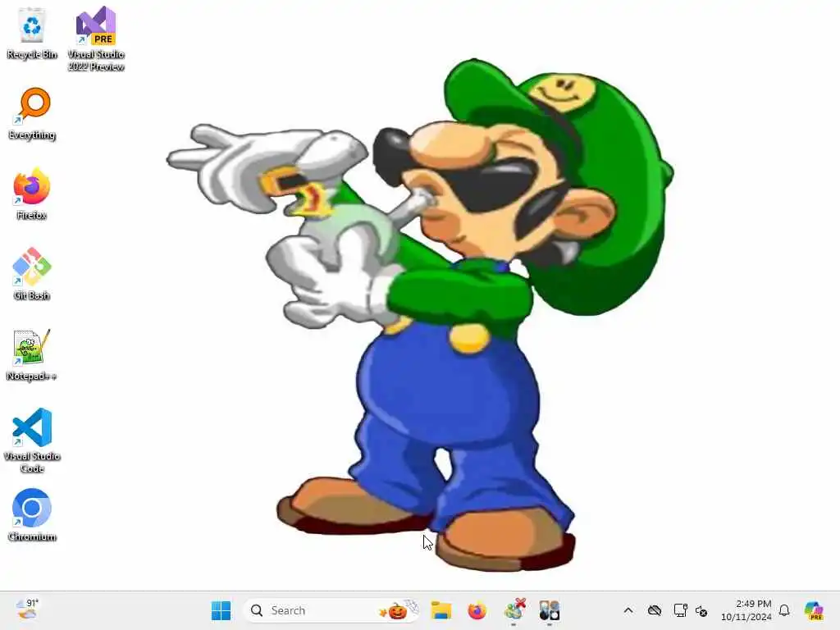
Task: Select the Firefox desktop shortcut
Action: click(32, 194)
